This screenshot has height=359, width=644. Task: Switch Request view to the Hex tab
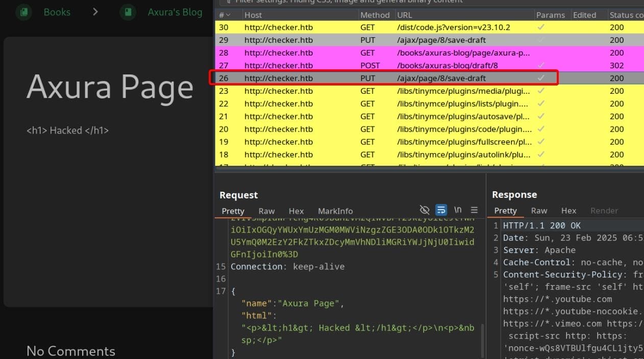click(296, 211)
